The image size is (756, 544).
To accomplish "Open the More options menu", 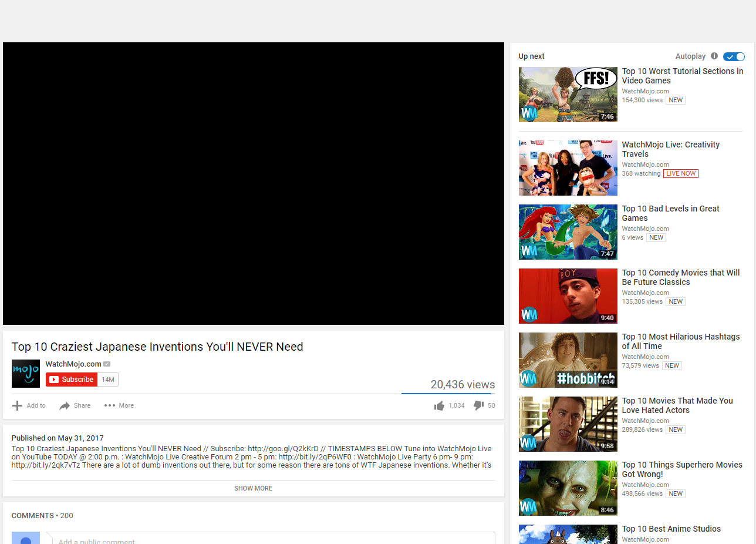I will pyautogui.click(x=119, y=405).
